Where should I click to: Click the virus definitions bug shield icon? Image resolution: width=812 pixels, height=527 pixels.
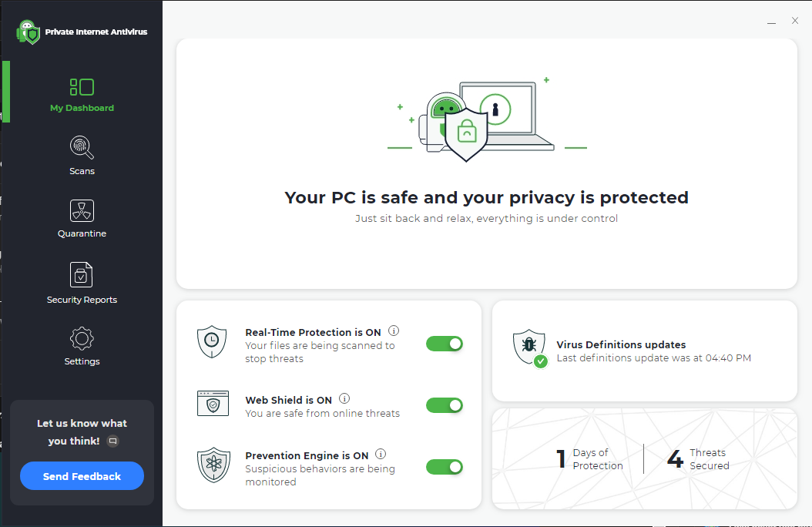(530, 348)
